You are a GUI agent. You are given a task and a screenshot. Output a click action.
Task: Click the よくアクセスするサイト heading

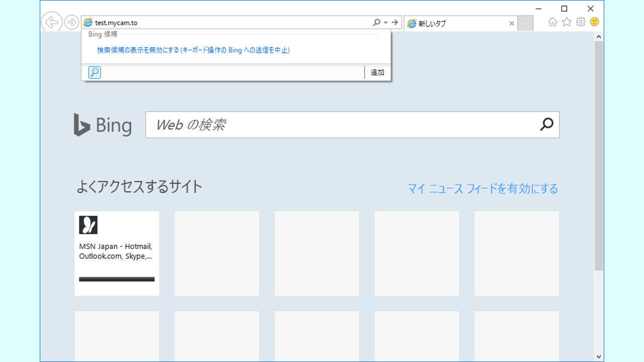point(139,187)
